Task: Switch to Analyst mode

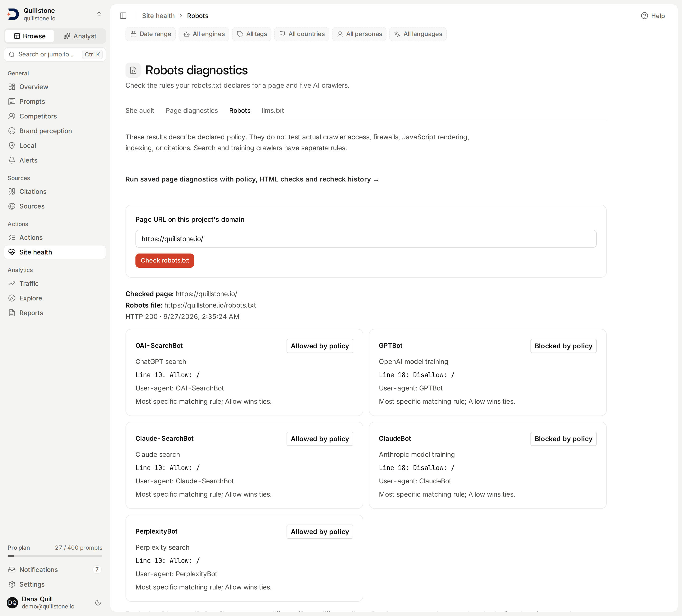Action: (80, 36)
